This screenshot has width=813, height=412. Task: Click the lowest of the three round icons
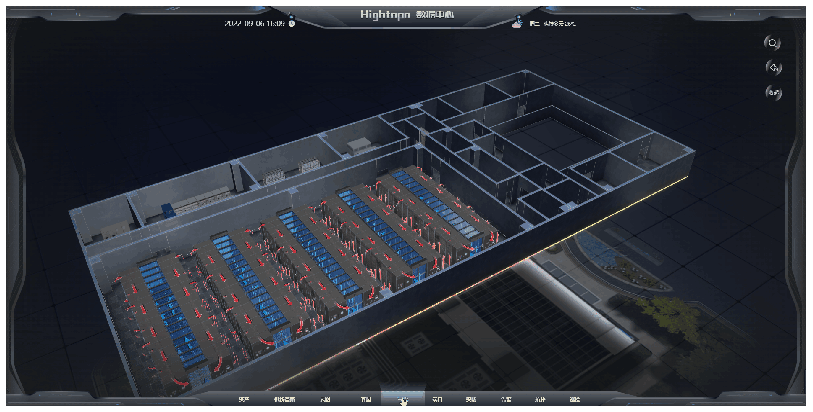pos(772,93)
